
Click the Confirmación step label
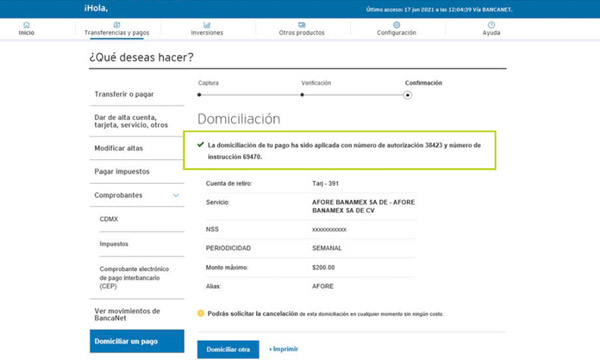tap(424, 83)
